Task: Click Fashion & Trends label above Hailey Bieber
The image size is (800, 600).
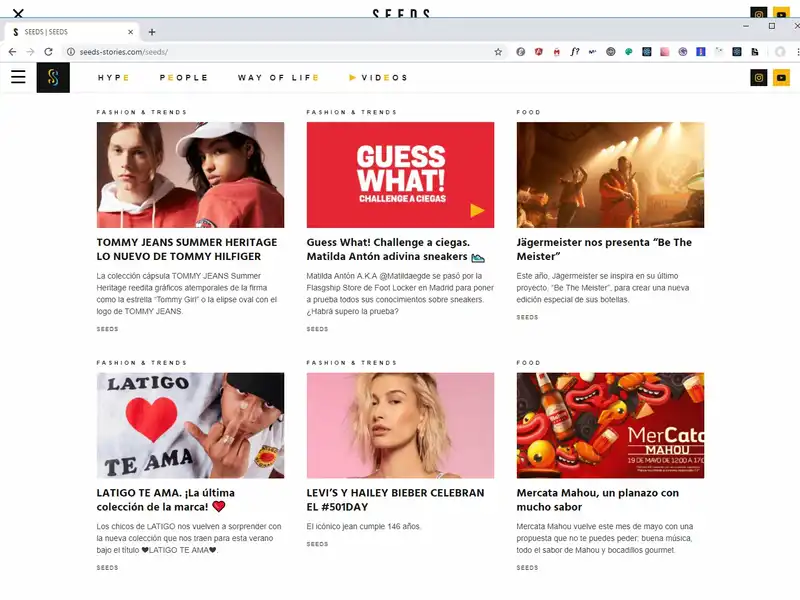Action: [352, 363]
